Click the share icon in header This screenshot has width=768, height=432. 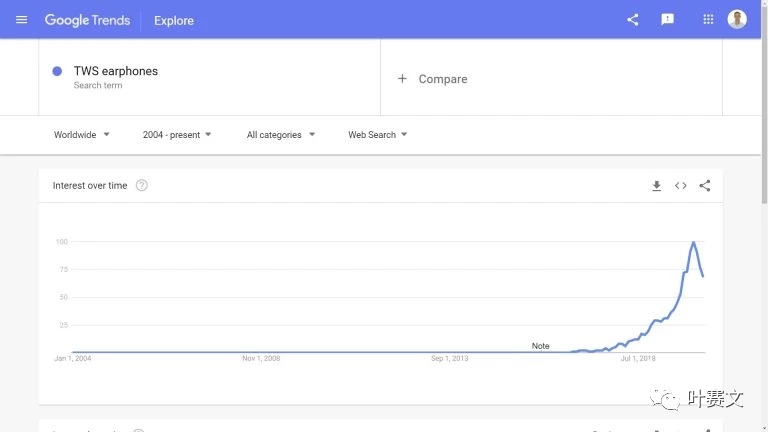(632, 20)
